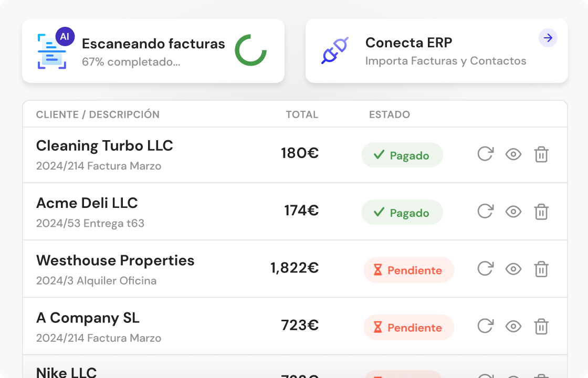The width and height of the screenshot is (588, 378).
Task: Open the A Company SL invoice row
Action: pyautogui.click(x=157, y=326)
